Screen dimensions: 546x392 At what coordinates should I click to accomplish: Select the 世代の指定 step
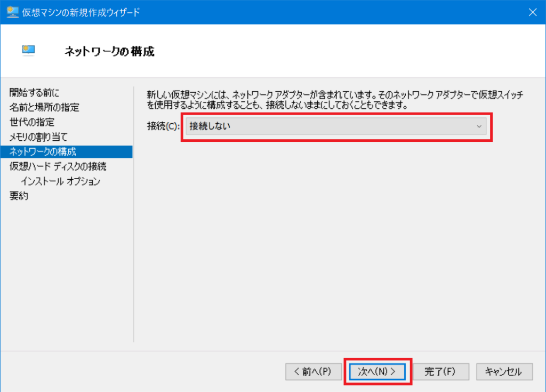click(31, 122)
